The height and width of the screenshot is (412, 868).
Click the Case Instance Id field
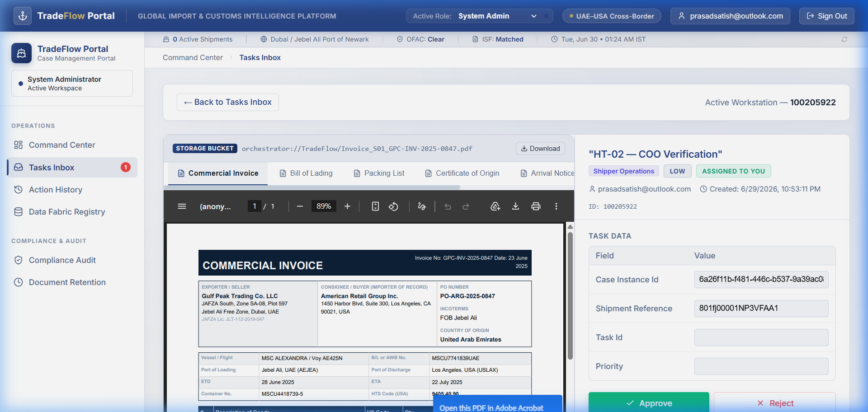(761, 280)
